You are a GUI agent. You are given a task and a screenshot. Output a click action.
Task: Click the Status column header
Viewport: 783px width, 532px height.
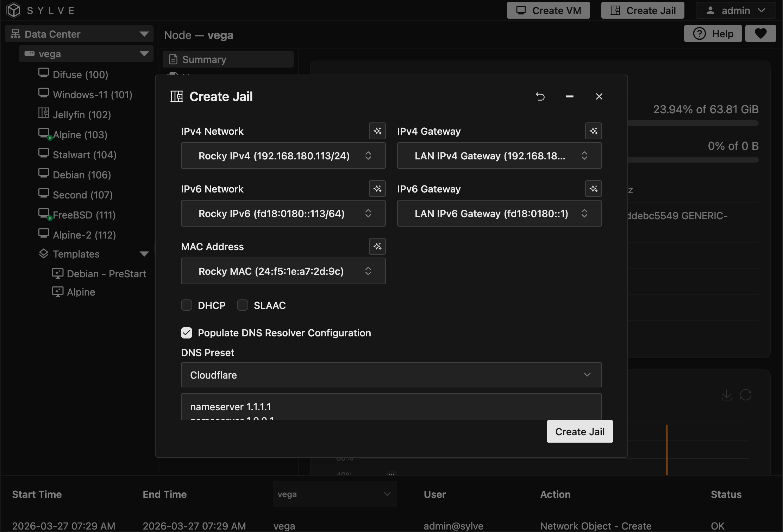tap(726, 494)
